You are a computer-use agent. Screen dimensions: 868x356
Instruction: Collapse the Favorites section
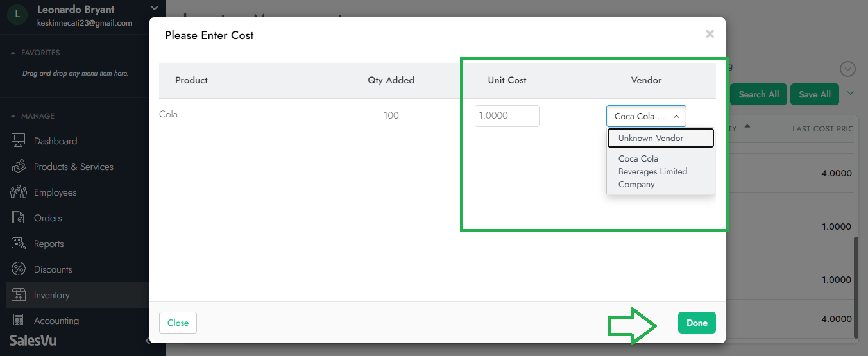coord(13,53)
